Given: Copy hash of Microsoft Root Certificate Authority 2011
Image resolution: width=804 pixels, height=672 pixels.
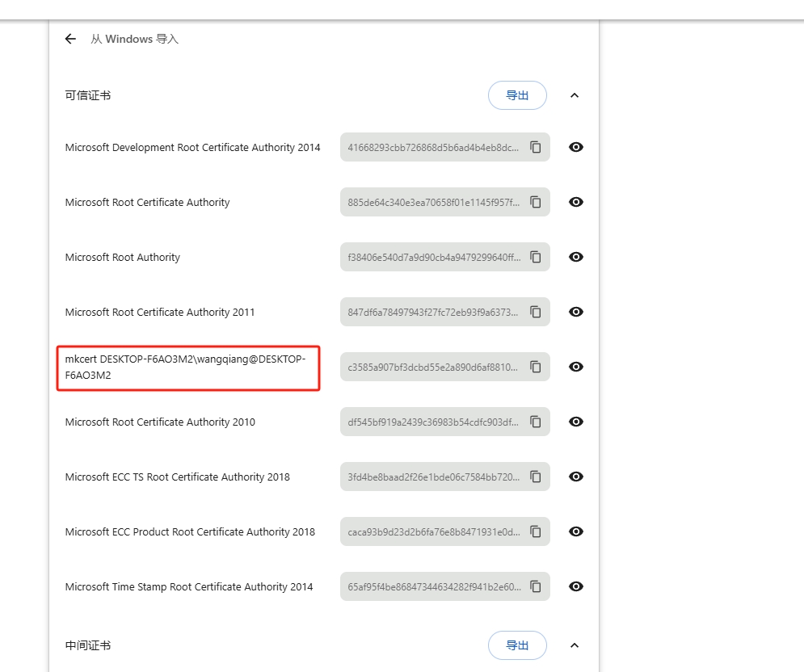Looking at the screenshot, I should pos(536,312).
